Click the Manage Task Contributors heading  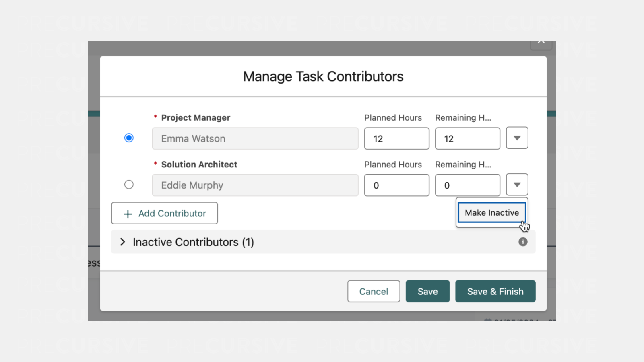(x=323, y=76)
